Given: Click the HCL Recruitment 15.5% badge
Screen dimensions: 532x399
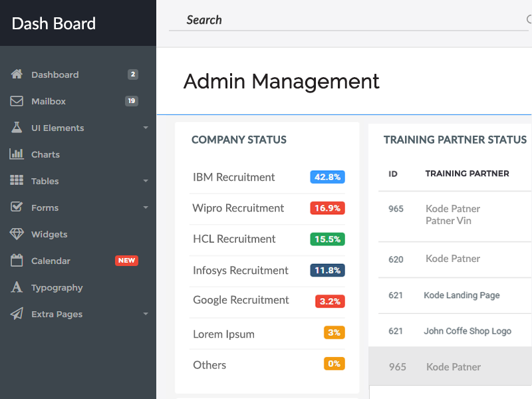Looking at the screenshot, I should click(x=327, y=239).
